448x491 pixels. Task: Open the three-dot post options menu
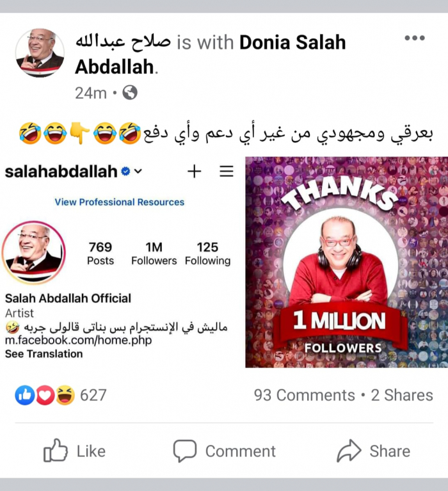pyautogui.click(x=415, y=38)
